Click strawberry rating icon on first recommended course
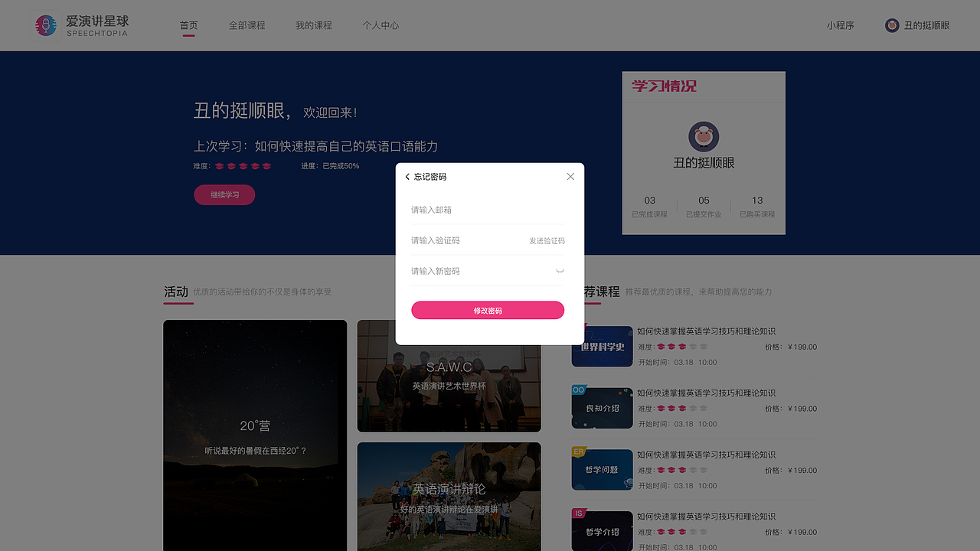This screenshot has height=551, width=980. point(659,346)
